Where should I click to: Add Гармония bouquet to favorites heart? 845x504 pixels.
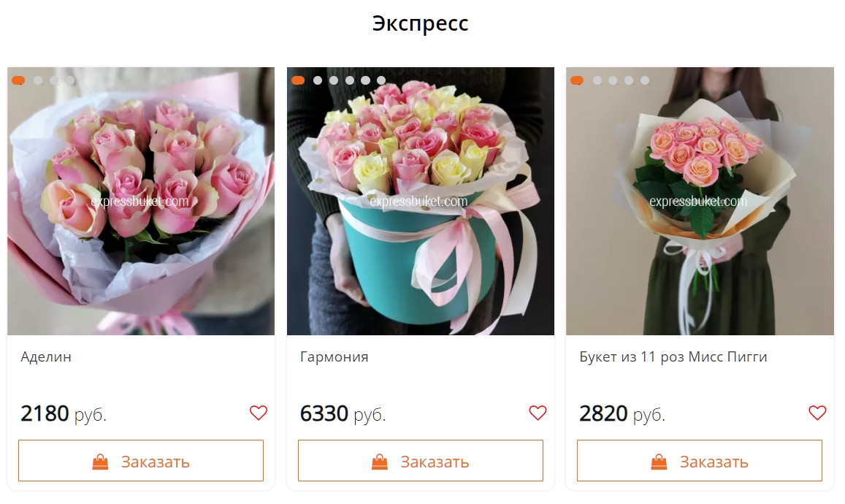(x=538, y=413)
